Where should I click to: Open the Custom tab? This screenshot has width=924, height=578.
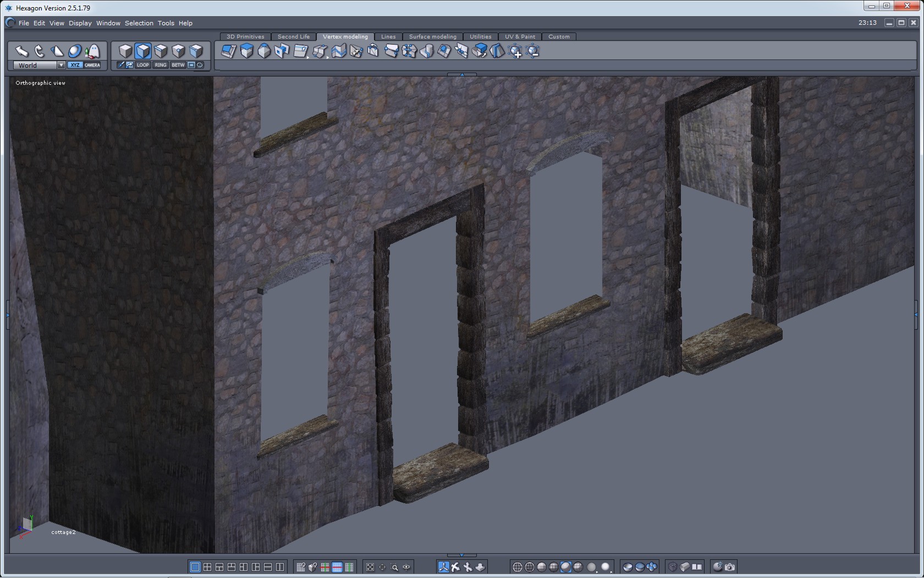point(559,37)
